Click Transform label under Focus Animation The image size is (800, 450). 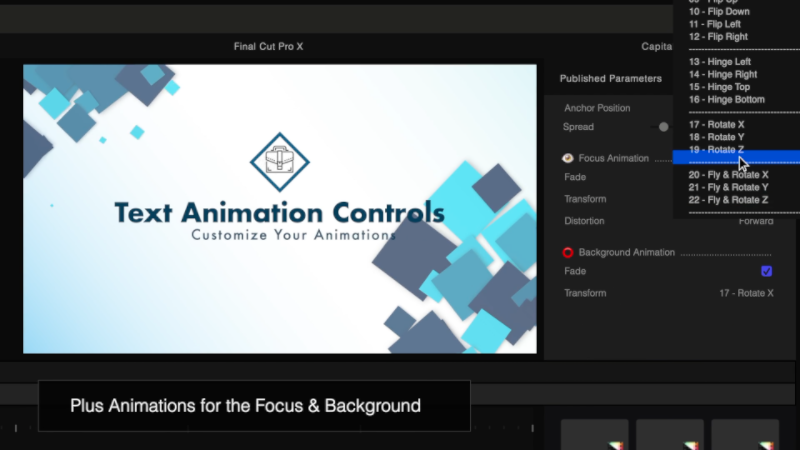pyautogui.click(x=585, y=199)
